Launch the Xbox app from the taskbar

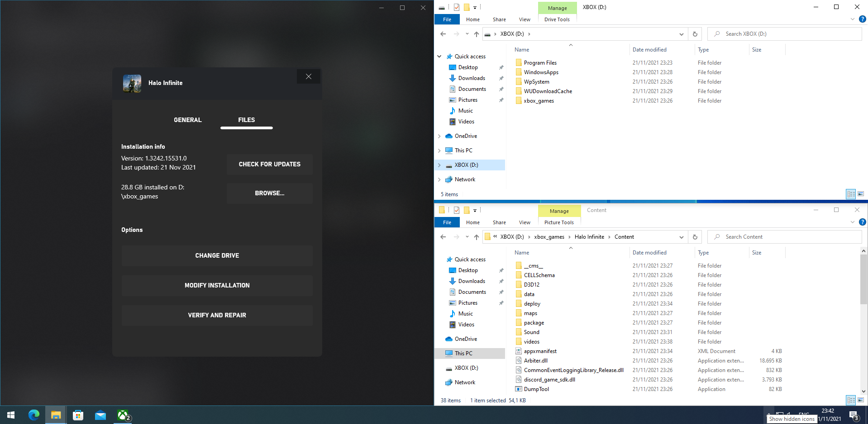123,415
